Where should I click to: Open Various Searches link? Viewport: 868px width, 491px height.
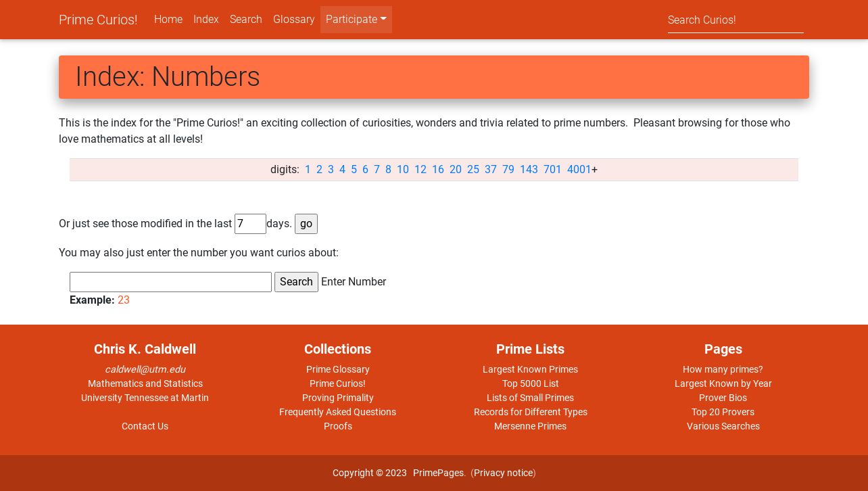(723, 426)
